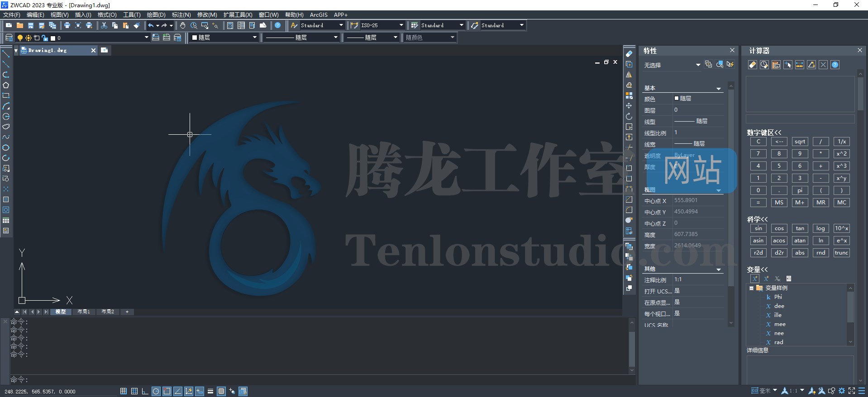Create a new drawing from the toolbar
Viewport: 868px width, 397px height.
click(x=9, y=25)
